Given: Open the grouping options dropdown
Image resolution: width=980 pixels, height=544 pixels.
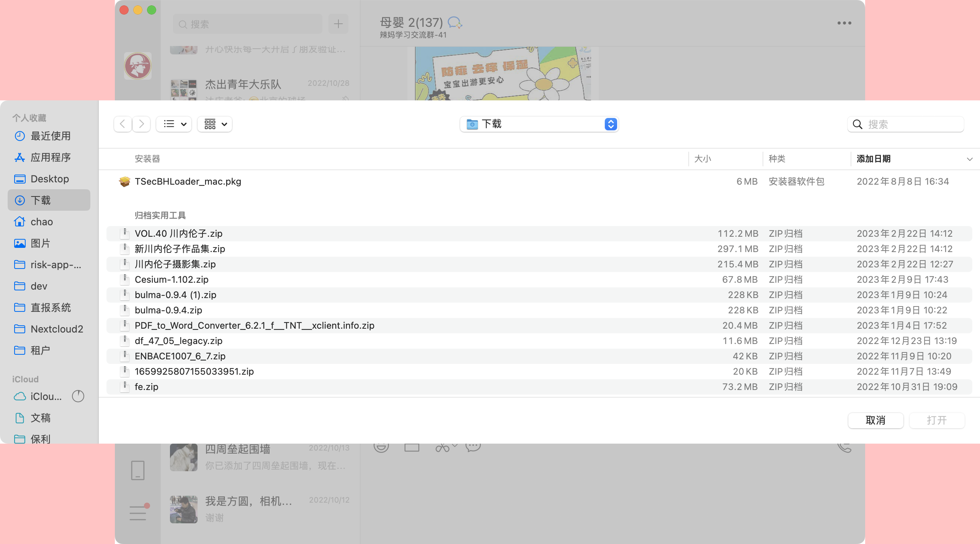Looking at the screenshot, I should [x=215, y=124].
